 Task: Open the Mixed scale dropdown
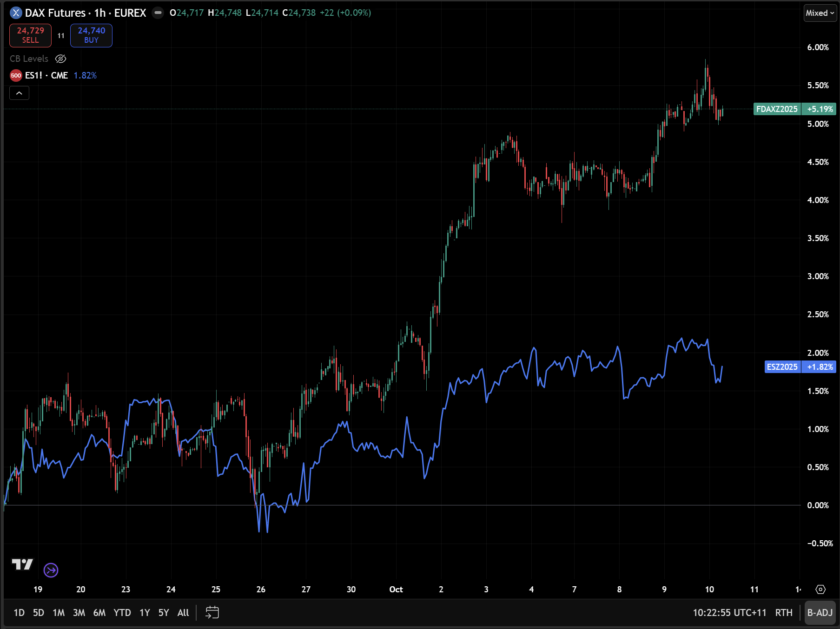(x=820, y=13)
